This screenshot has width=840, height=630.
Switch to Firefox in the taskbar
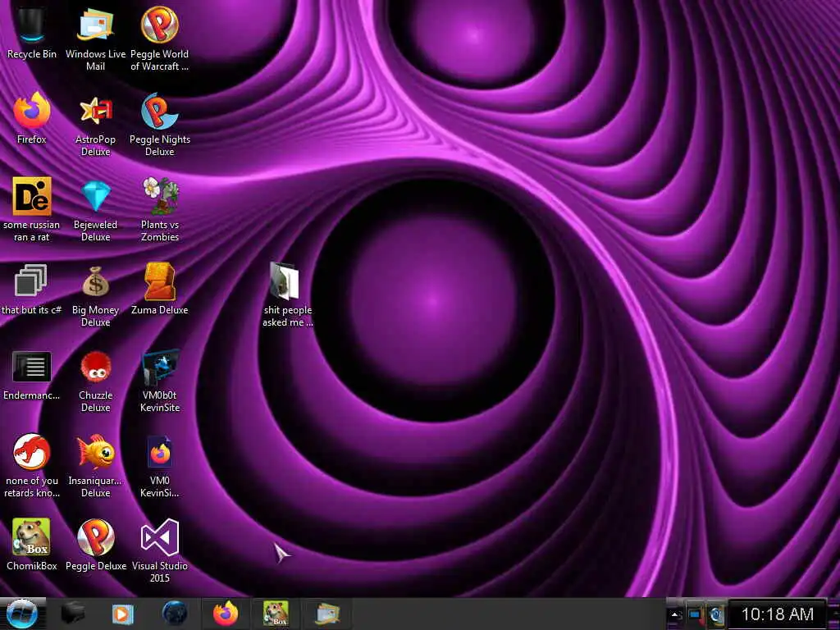click(x=226, y=614)
